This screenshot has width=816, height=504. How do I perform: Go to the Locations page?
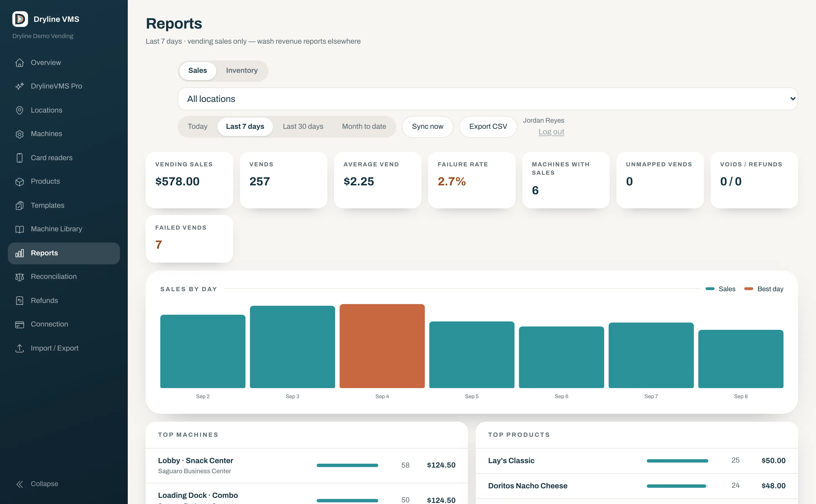coord(64,110)
